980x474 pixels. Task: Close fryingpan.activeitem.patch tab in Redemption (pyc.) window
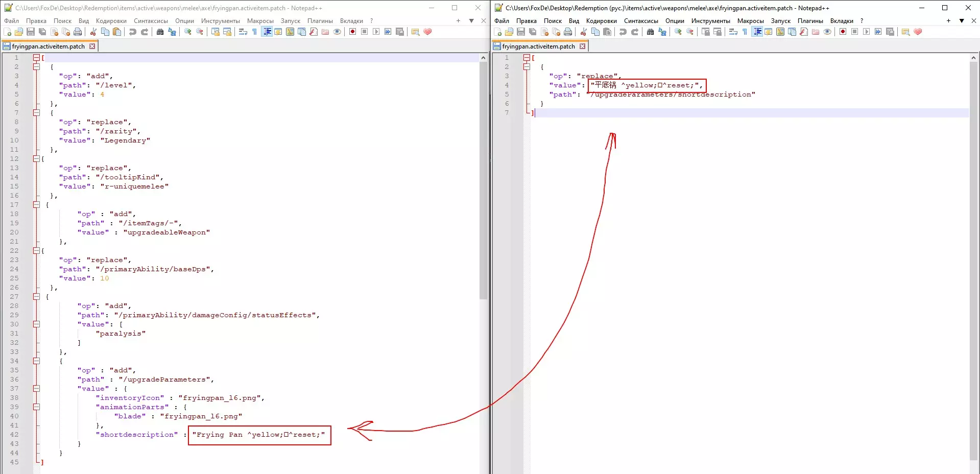(x=583, y=46)
